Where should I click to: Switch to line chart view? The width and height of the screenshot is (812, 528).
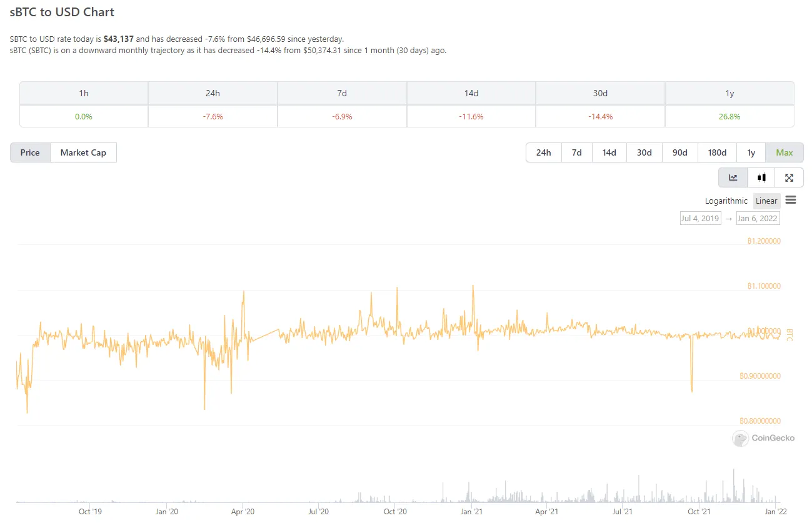(x=733, y=177)
